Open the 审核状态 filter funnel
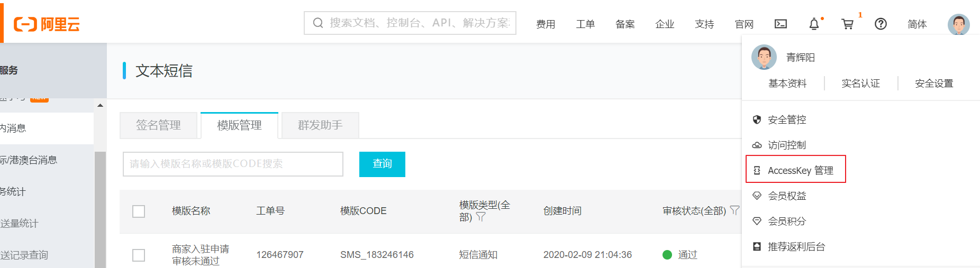The image size is (980, 268). click(734, 210)
